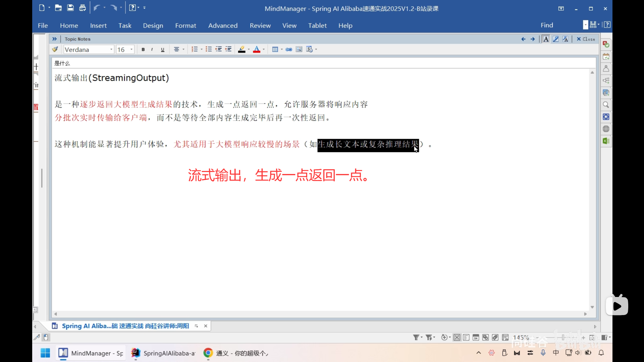The height and width of the screenshot is (362, 644).
Task: Toggle the bulleted list formatting
Action: click(209, 49)
